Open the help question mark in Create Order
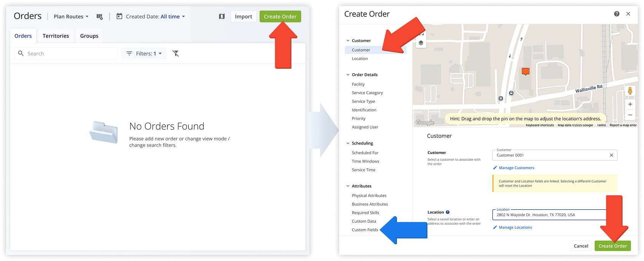 point(617,14)
